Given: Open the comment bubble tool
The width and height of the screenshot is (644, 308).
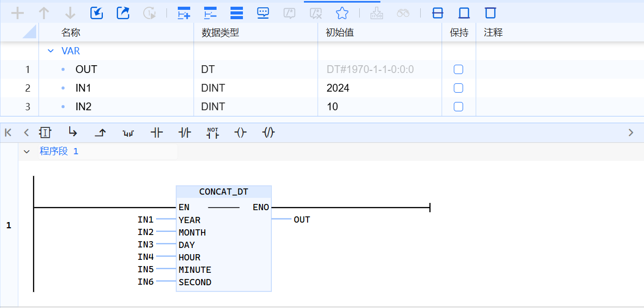Looking at the screenshot, I should click(x=263, y=13).
